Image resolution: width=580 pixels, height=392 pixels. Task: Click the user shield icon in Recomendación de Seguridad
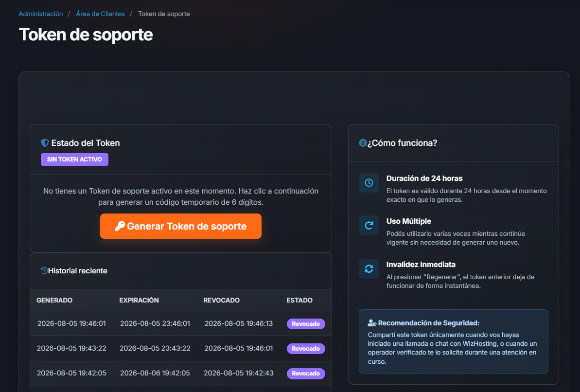(x=372, y=323)
